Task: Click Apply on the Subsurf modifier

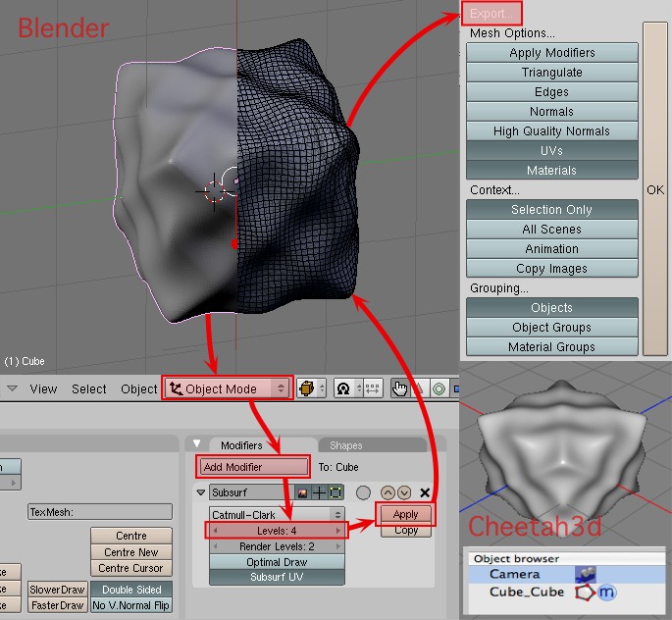Action: (405, 514)
